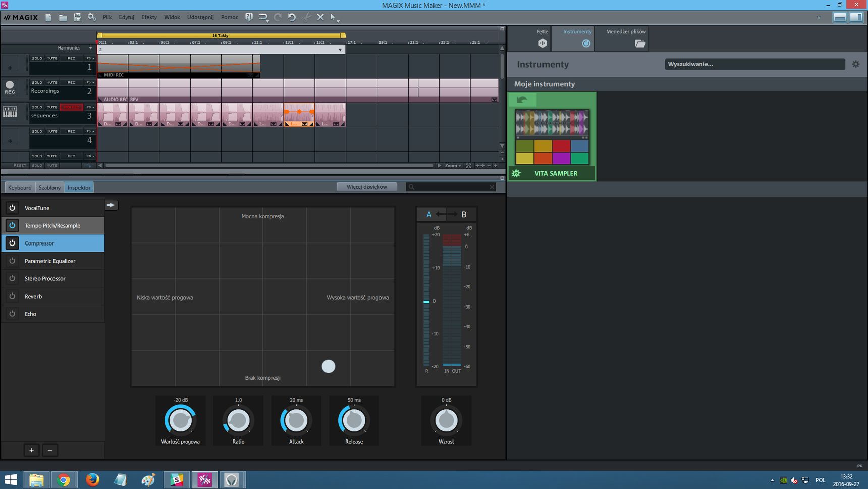Open Chrome from the Windows taskbar
This screenshot has height=489, width=868.
pyautogui.click(x=64, y=480)
